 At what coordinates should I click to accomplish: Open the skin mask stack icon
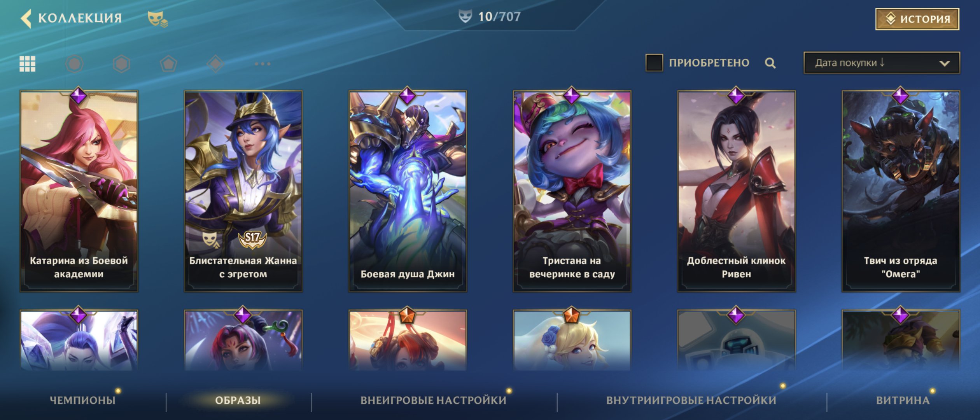(157, 19)
